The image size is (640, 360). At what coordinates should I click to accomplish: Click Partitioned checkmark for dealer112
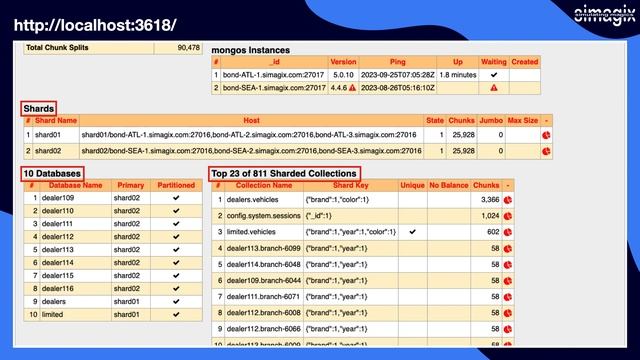point(176,237)
